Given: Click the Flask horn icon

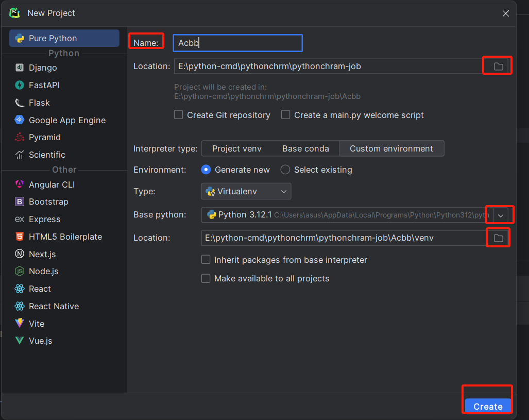Looking at the screenshot, I should [x=20, y=103].
